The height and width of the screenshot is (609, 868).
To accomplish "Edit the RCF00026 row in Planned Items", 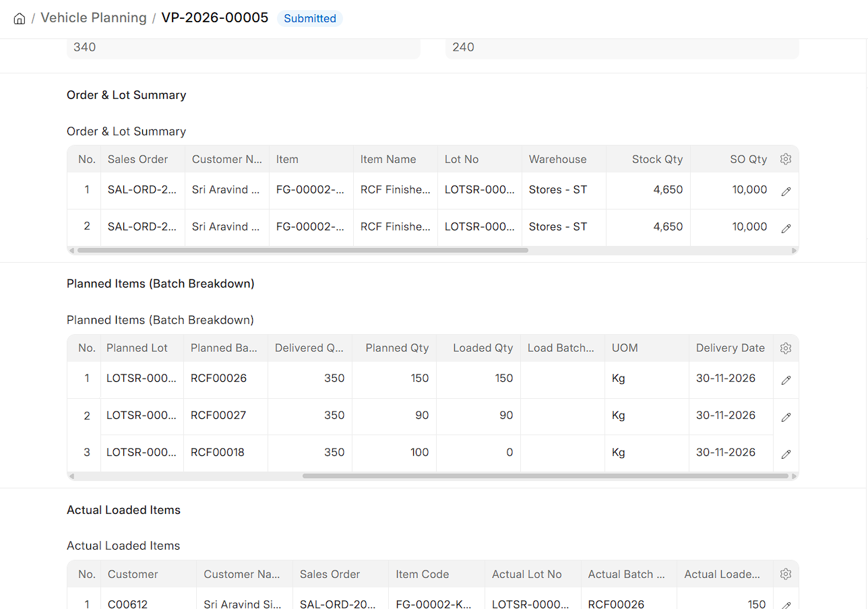I will pos(786,380).
